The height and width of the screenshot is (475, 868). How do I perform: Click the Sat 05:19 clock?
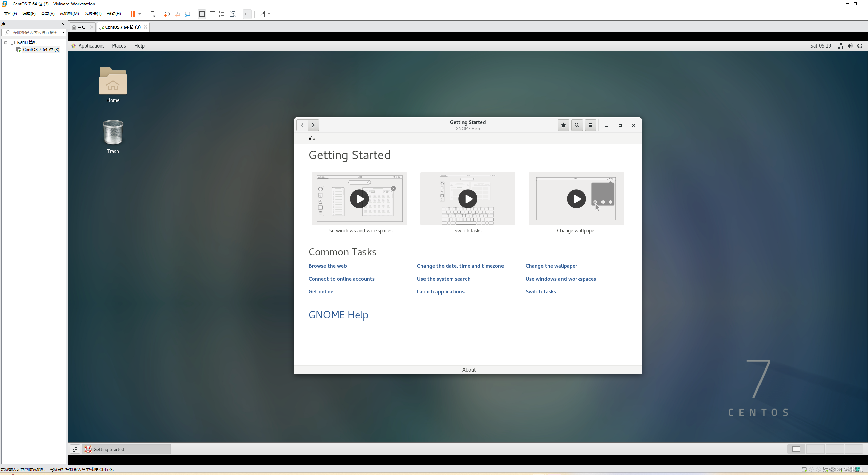tap(821, 46)
